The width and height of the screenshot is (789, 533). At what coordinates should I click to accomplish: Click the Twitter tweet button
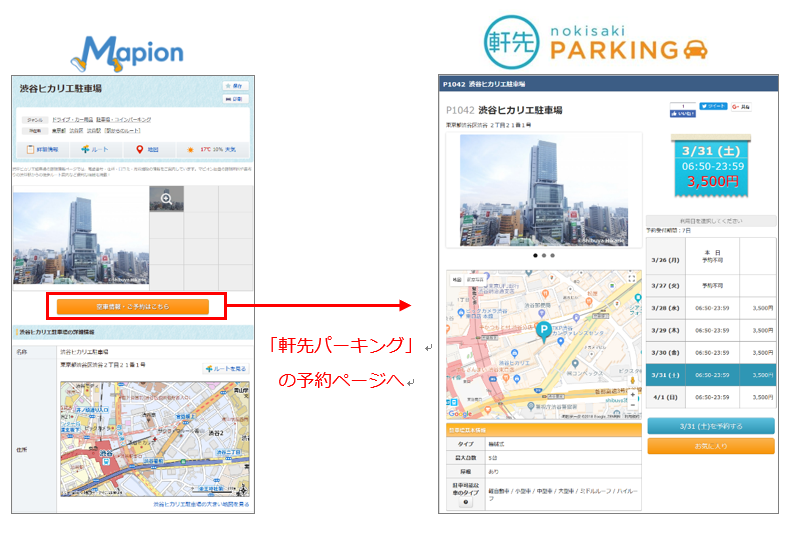[713, 105]
